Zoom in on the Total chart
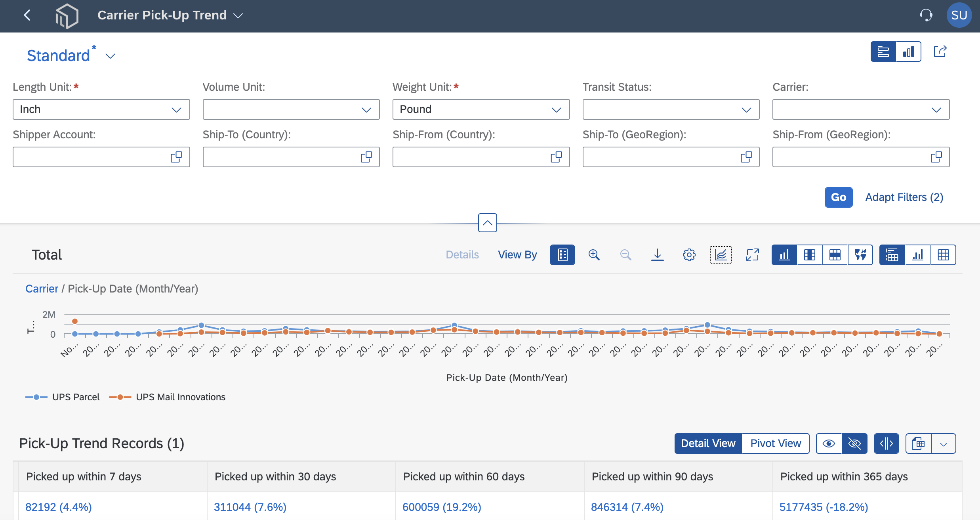 click(x=594, y=255)
